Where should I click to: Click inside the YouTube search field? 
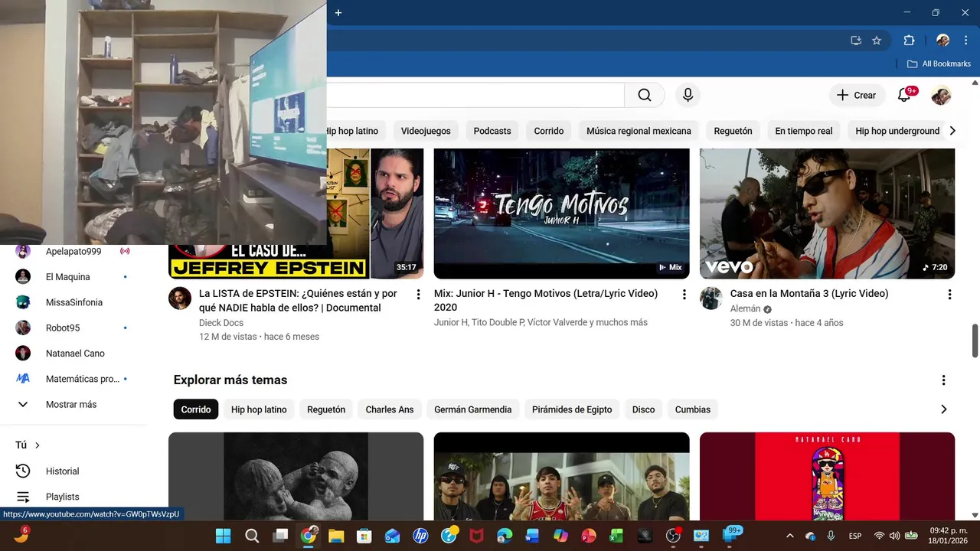(x=475, y=95)
